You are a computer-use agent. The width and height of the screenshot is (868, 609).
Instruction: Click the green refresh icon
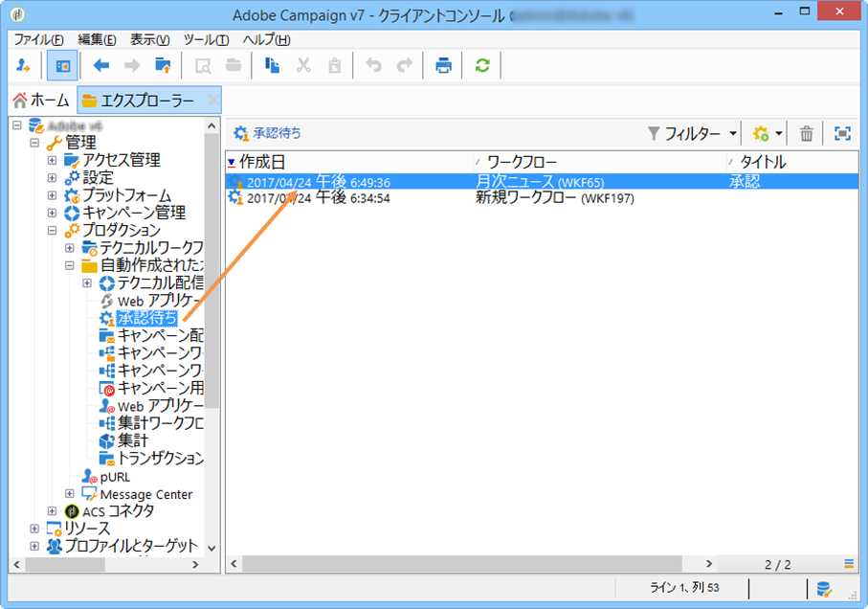pyautogui.click(x=482, y=65)
